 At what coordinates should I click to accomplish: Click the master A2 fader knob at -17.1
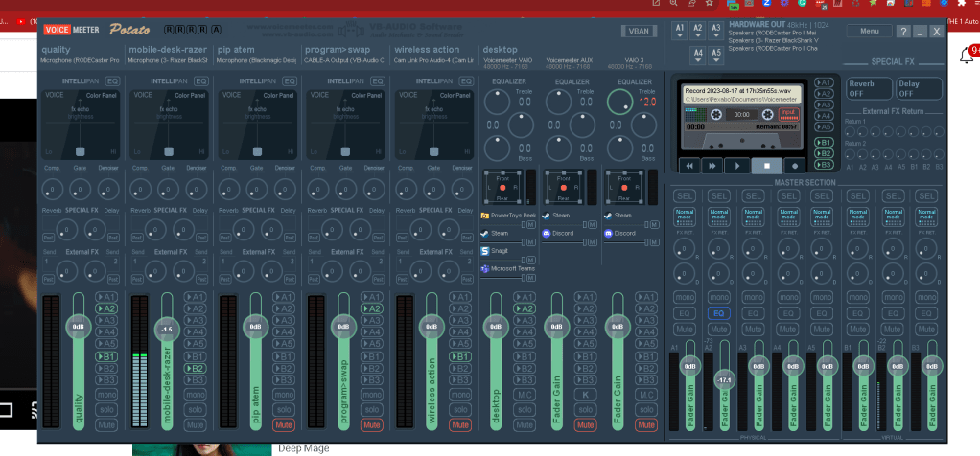pos(724,379)
